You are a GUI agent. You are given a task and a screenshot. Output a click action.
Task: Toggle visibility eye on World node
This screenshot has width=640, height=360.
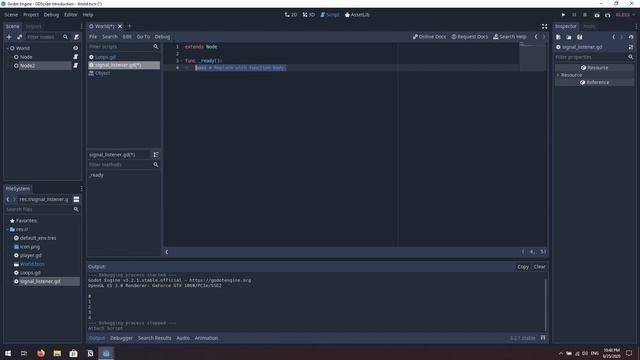click(76, 48)
